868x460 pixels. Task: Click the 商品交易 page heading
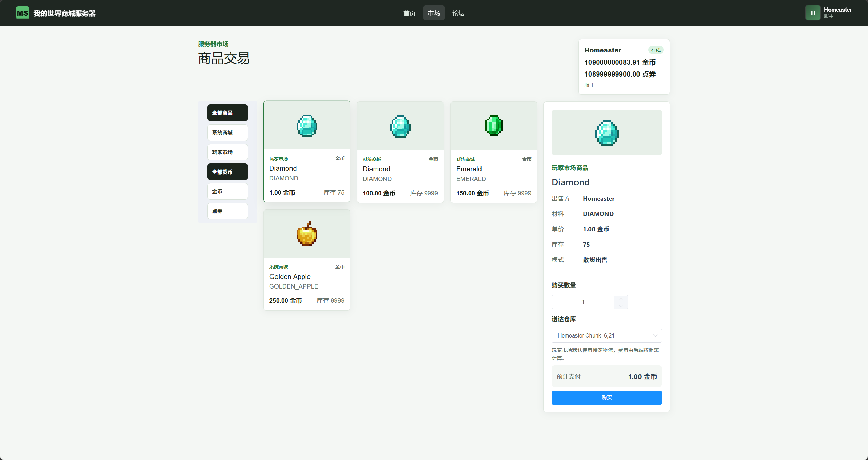click(223, 59)
